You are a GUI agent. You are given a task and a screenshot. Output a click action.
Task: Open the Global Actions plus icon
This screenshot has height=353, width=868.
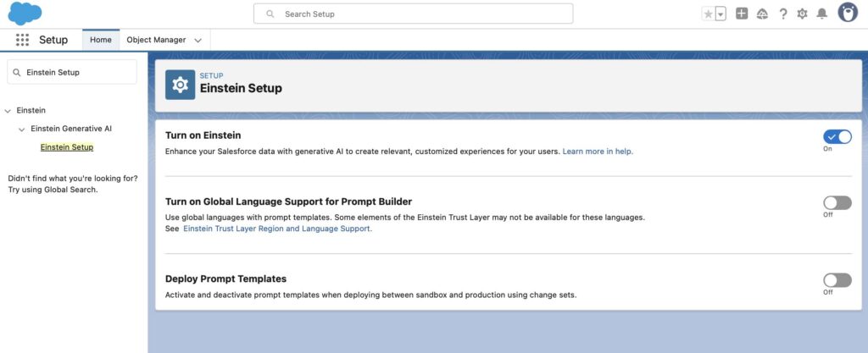(x=742, y=14)
